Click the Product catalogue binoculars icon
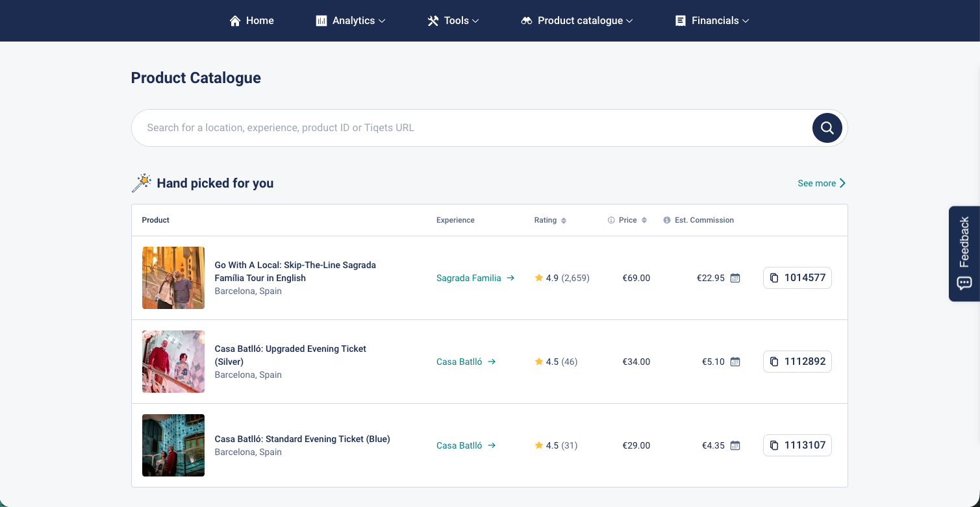 click(x=527, y=21)
